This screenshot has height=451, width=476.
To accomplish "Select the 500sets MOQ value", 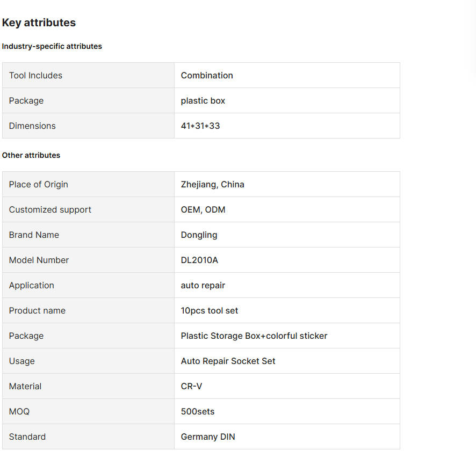I will pos(198,411).
